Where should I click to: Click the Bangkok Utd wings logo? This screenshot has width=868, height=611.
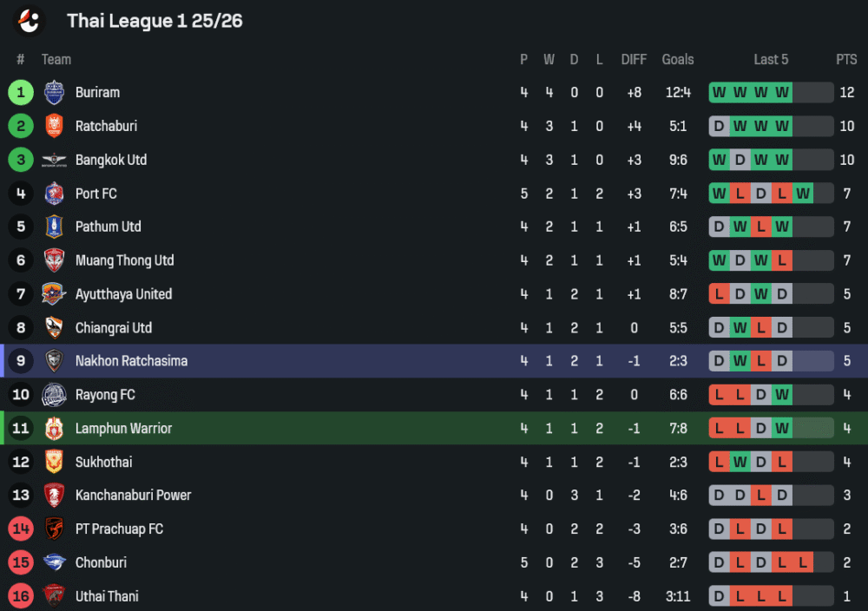coord(54,160)
